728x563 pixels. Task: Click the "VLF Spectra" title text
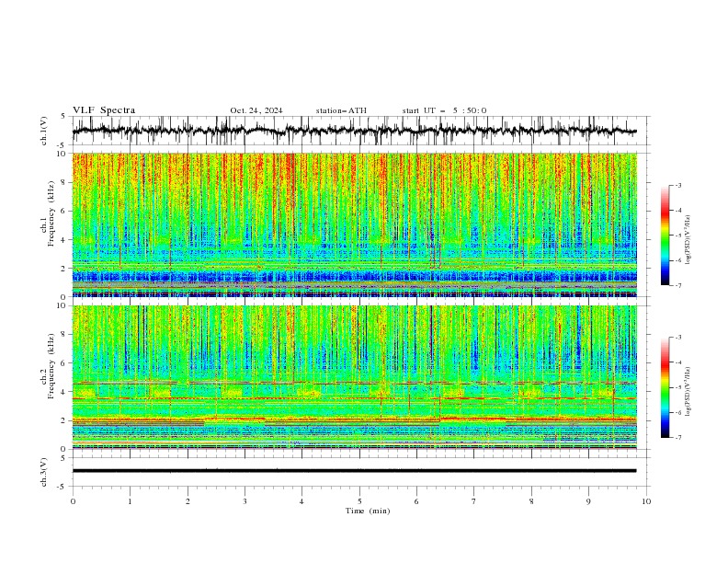(x=104, y=110)
